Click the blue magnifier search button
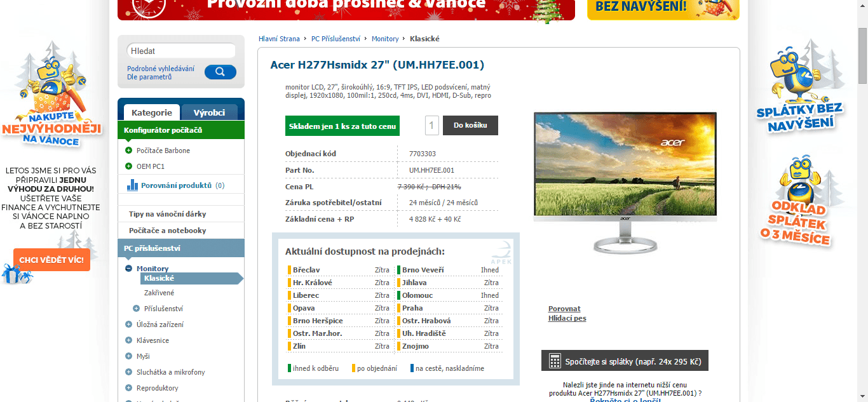The height and width of the screenshot is (402, 868). pyautogui.click(x=220, y=72)
